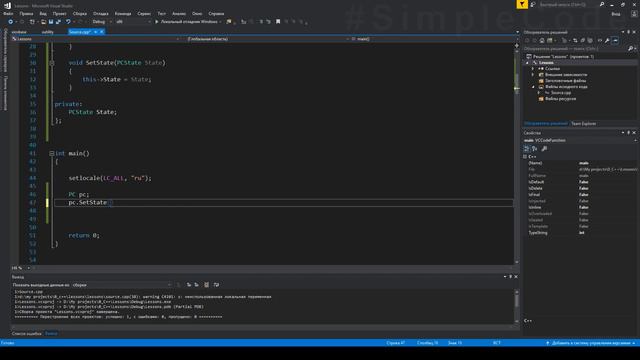Viewport: 640px width, 360px height.
Task: Collapse the Lessons project node
Action: pyautogui.click(x=527, y=63)
